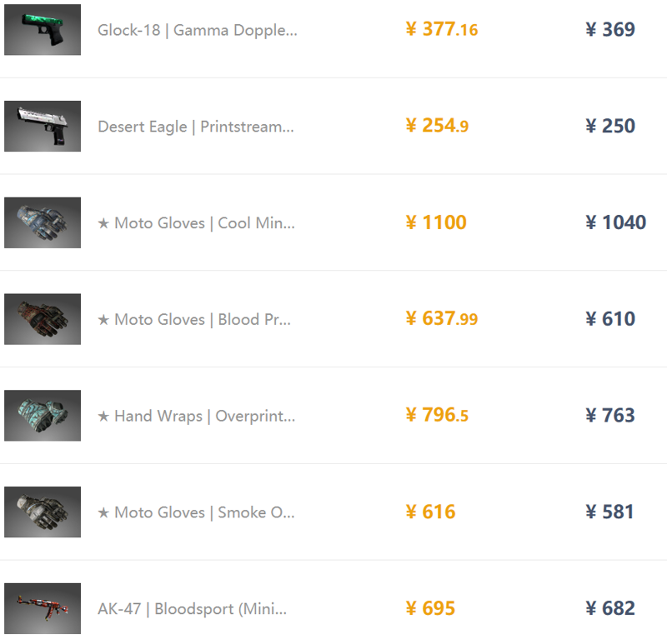Open the Glock-18 | Gamma Dopple... item name

coord(198,31)
